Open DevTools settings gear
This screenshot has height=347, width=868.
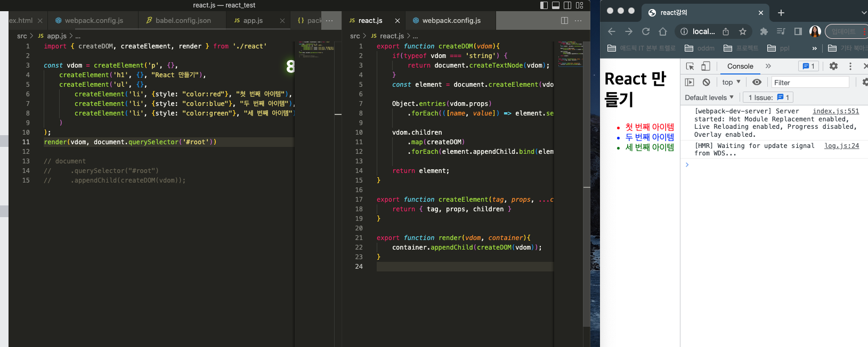coord(833,66)
